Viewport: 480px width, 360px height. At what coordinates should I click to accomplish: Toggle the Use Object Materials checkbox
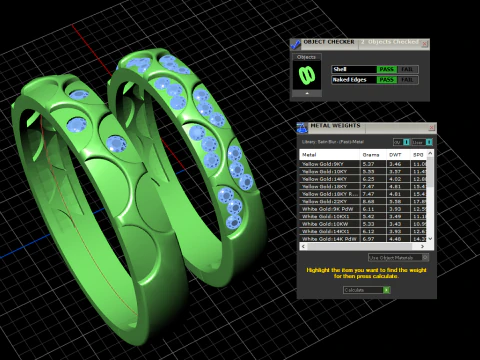click(x=425, y=257)
